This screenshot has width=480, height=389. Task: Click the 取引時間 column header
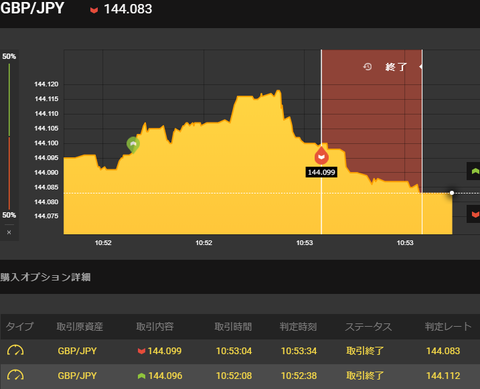point(233,326)
